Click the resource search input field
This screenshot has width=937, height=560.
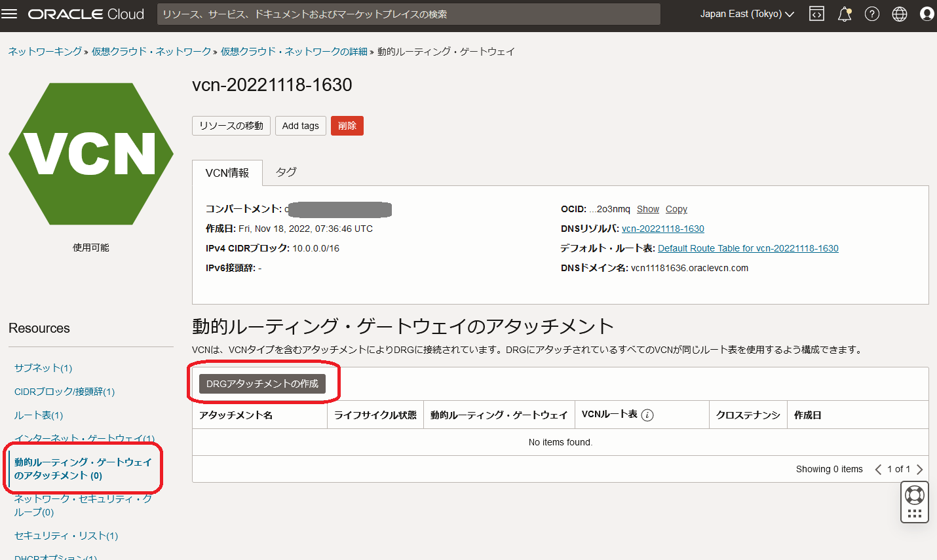click(406, 14)
